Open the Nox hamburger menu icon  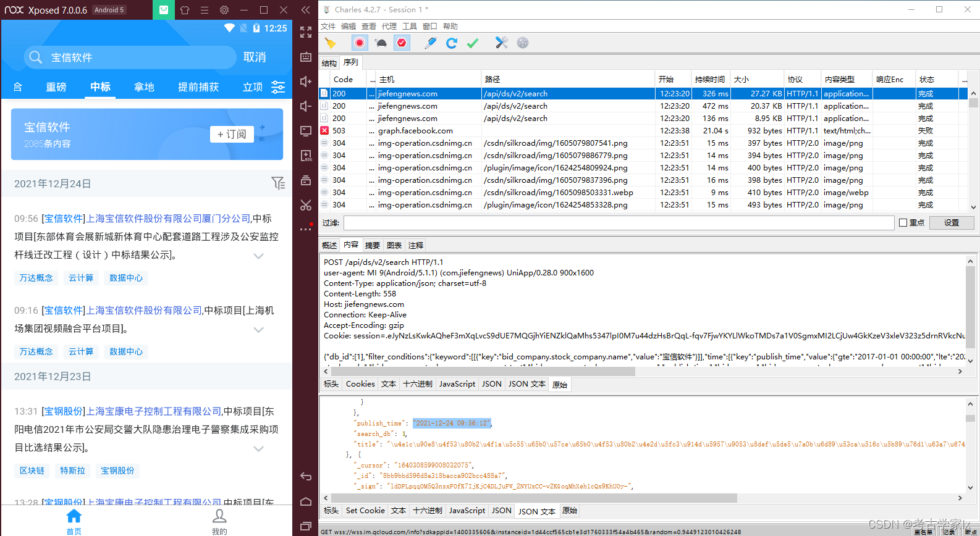[205, 10]
